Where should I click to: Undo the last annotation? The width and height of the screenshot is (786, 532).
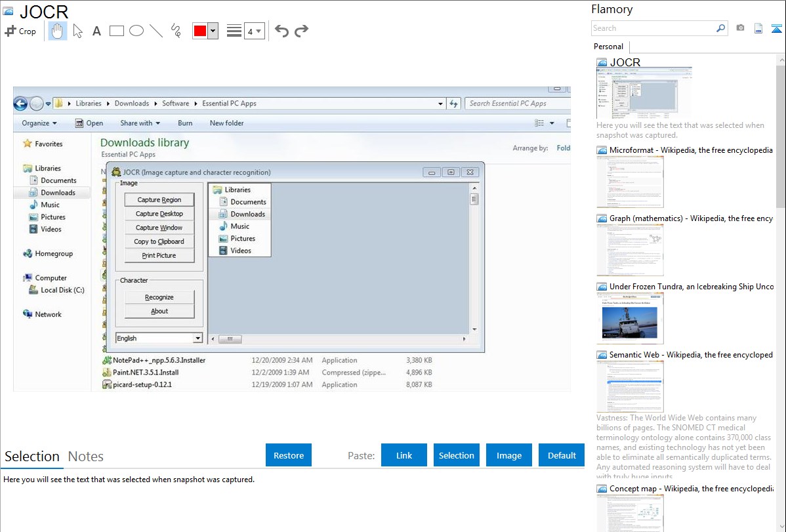(x=281, y=31)
